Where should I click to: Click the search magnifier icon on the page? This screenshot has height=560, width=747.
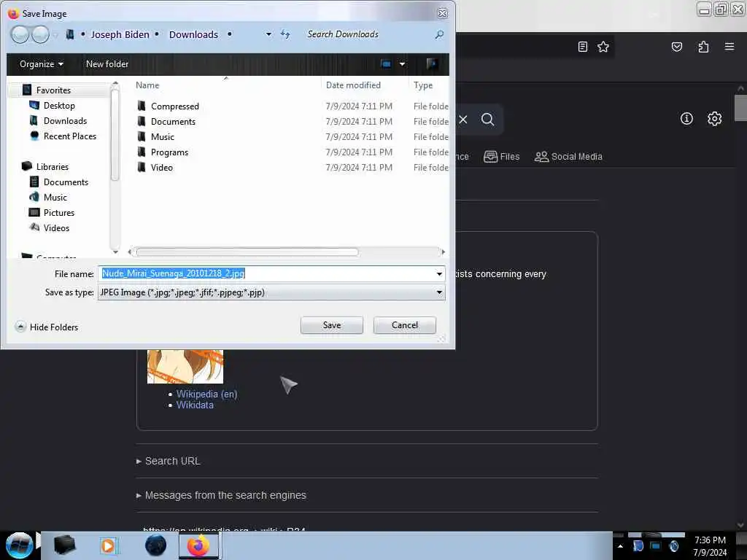click(487, 119)
